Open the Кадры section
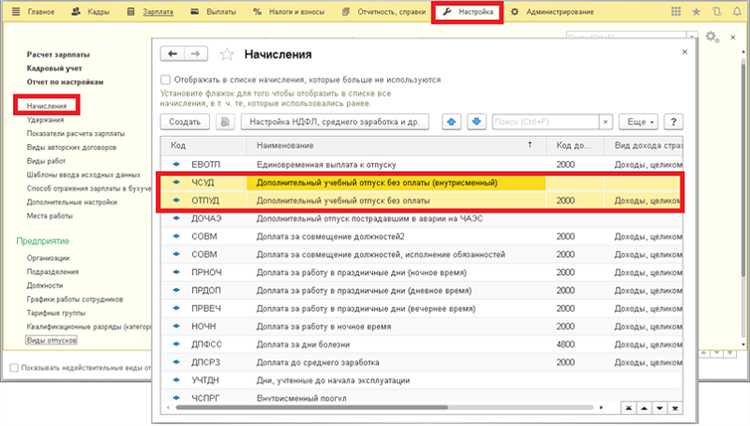 coord(90,11)
